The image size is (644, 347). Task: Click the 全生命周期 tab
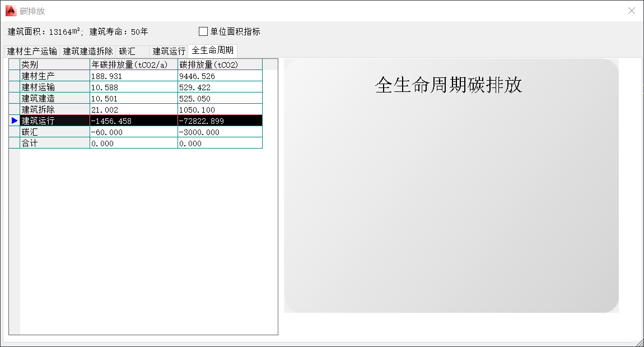pos(212,50)
